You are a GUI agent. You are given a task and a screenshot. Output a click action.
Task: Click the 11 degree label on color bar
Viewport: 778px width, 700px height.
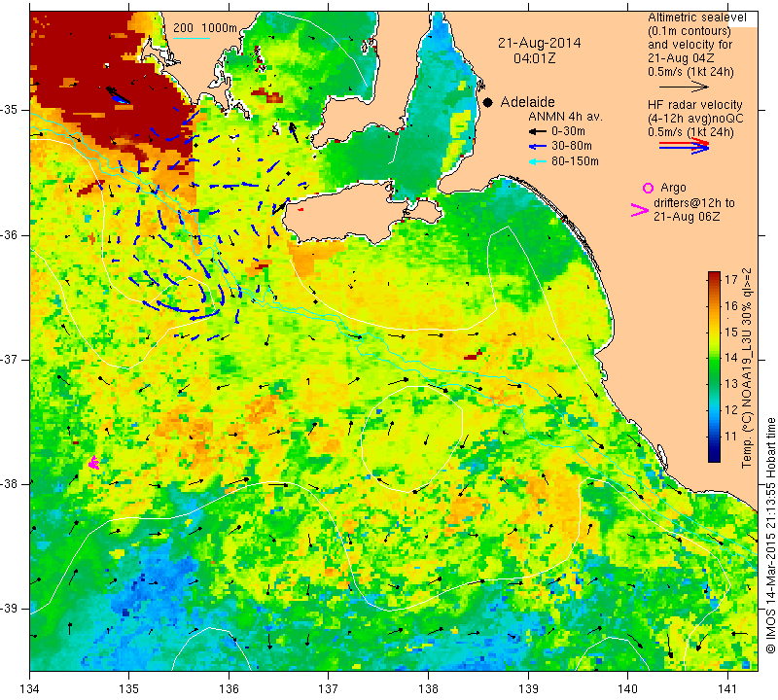pyautogui.click(x=731, y=437)
